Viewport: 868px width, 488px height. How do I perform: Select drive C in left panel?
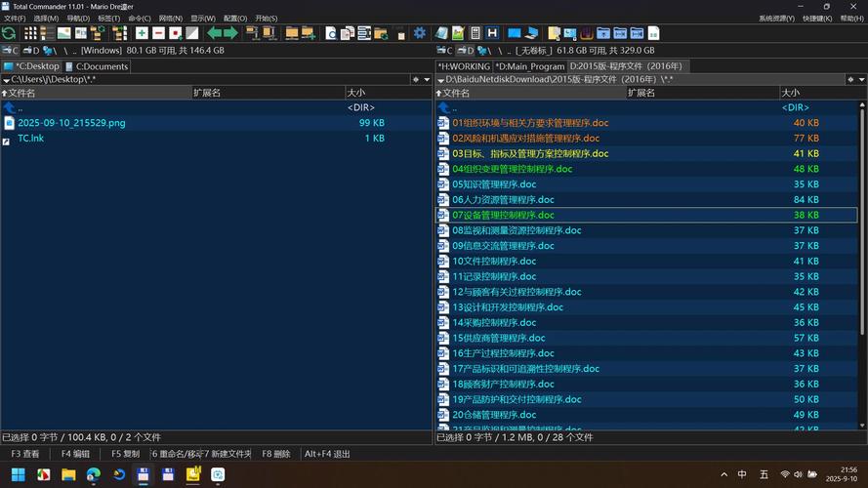point(11,51)
